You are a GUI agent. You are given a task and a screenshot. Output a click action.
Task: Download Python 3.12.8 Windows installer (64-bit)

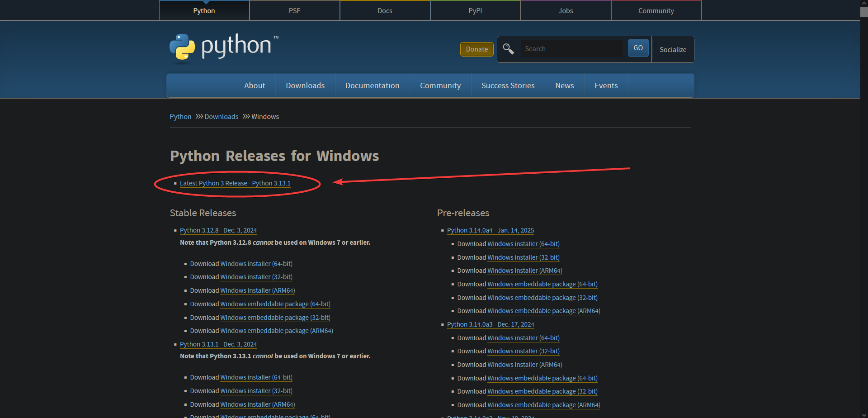tap(256, 264)
